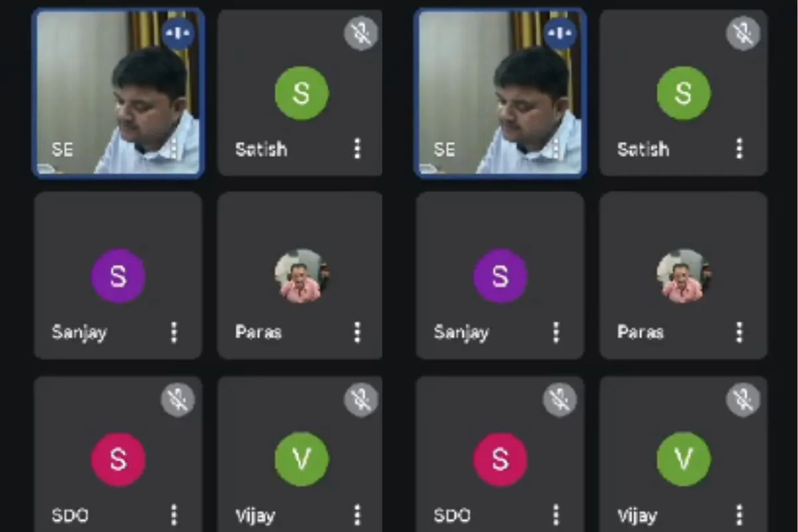Open Sanjay's more options in left grid

(x=174, y=332)
